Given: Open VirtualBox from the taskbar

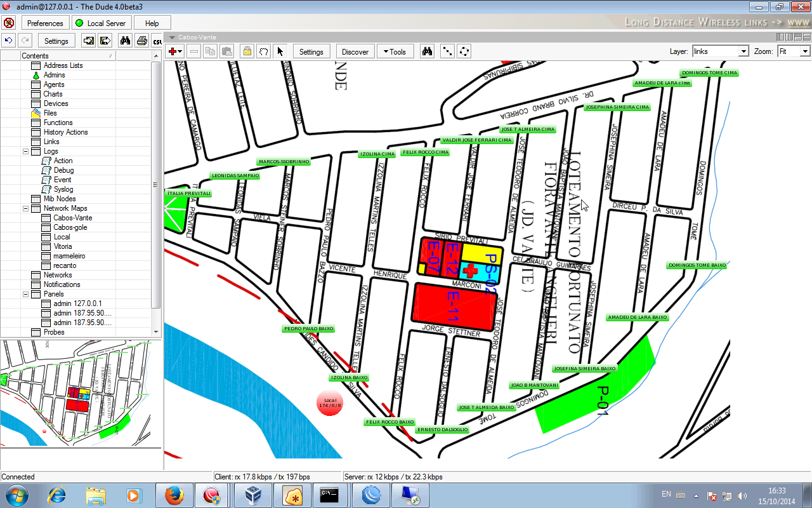Looking at the screenshot, I should (x=254, y=495).
